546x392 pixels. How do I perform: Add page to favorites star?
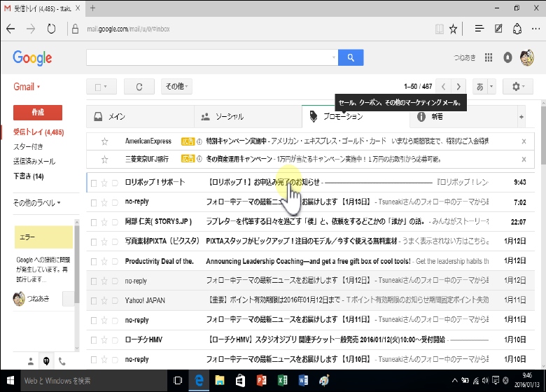click(453, 29)
